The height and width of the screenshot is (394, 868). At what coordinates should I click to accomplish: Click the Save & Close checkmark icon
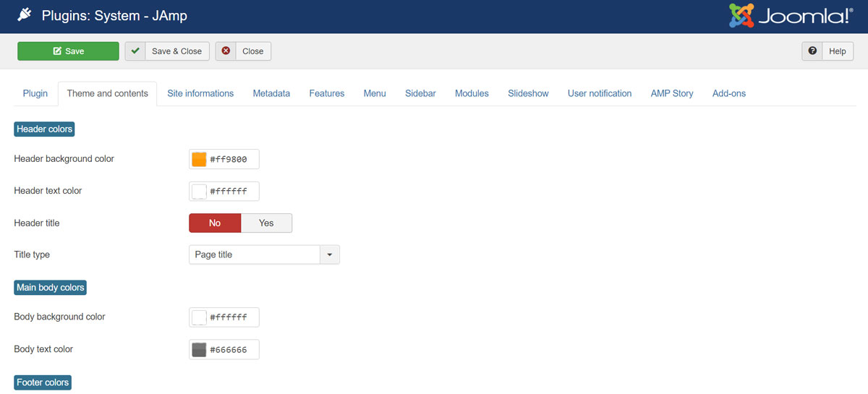[135, 51]
